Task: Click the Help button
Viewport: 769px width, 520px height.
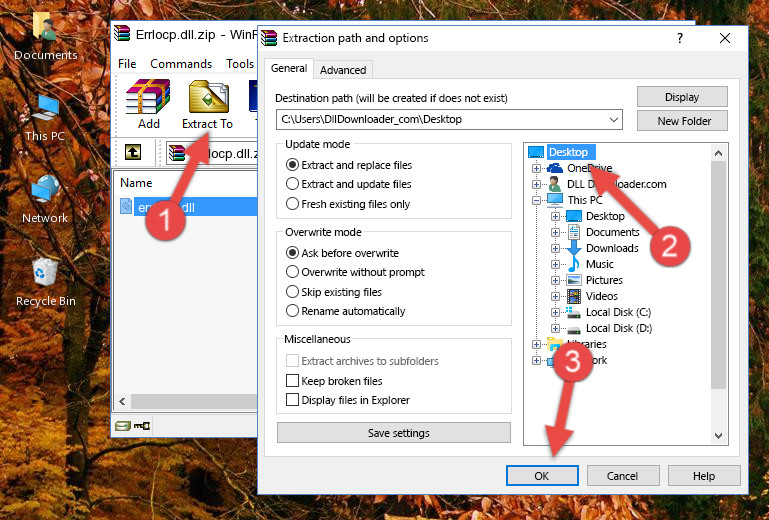Action: click(x=704, y=476)
